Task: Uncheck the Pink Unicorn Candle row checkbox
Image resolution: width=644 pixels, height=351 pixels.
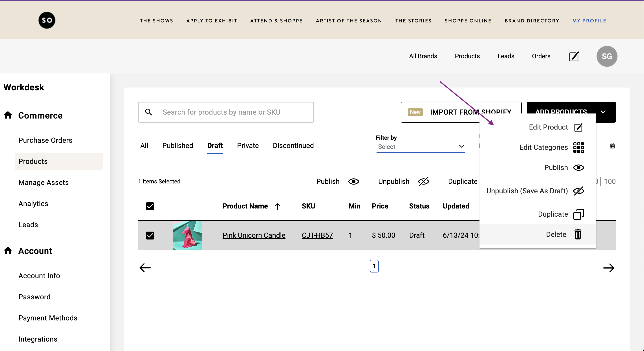Action: (150, 235)
